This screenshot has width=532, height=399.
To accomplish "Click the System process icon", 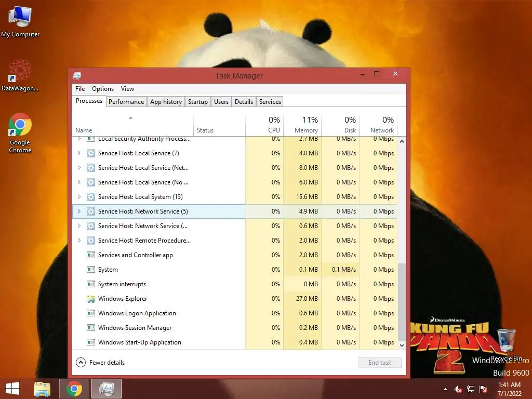I will pyautogui.click(x=90, y=270).
